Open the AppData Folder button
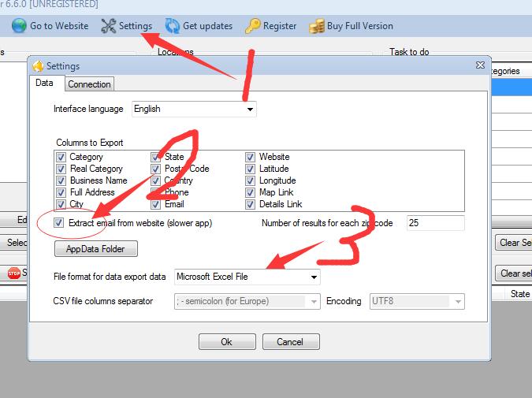This screenshot has height=398, width=532. click(95, 249)
